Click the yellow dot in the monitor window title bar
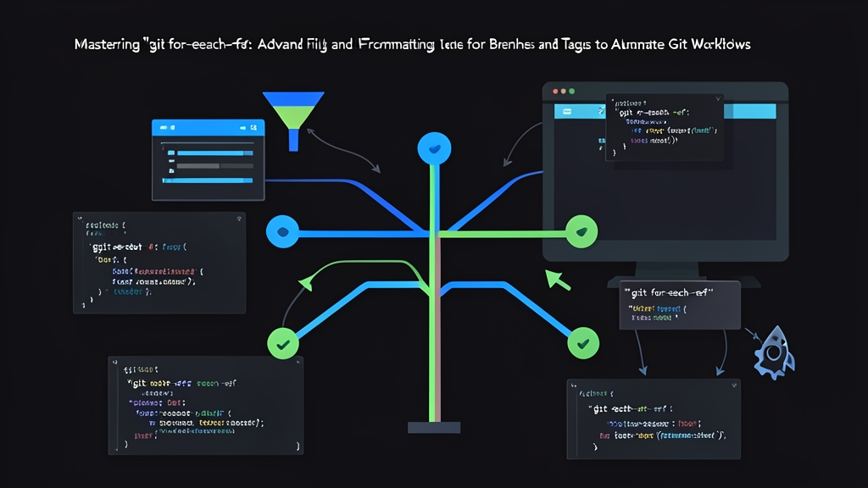 pos(564,91)
